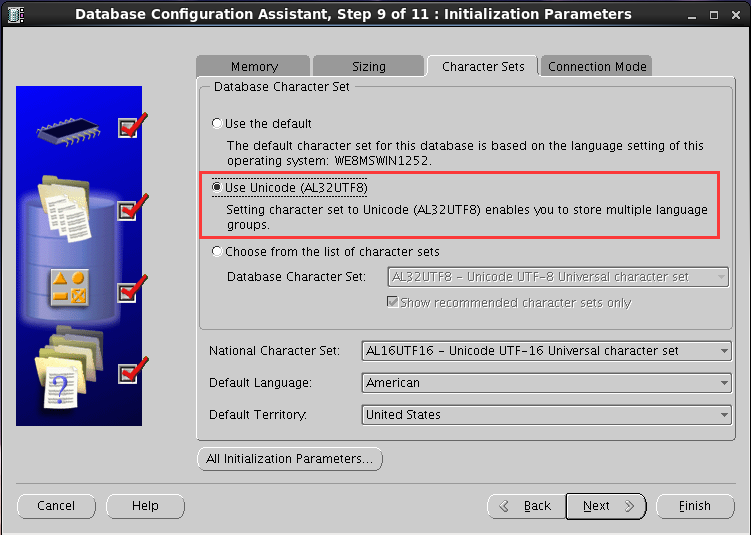Select Use Unicode (AL32UTF8) option

pyautogui.click(x=217, y=187)
